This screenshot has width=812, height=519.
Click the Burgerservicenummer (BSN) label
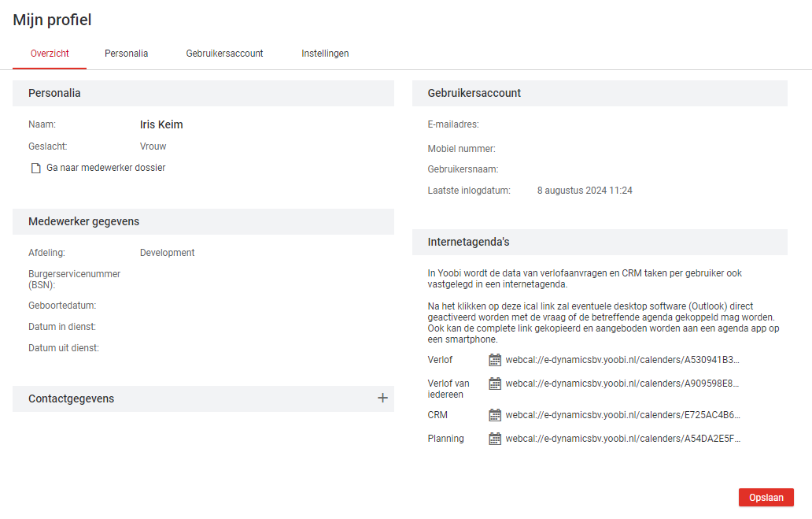click(75, 280)
